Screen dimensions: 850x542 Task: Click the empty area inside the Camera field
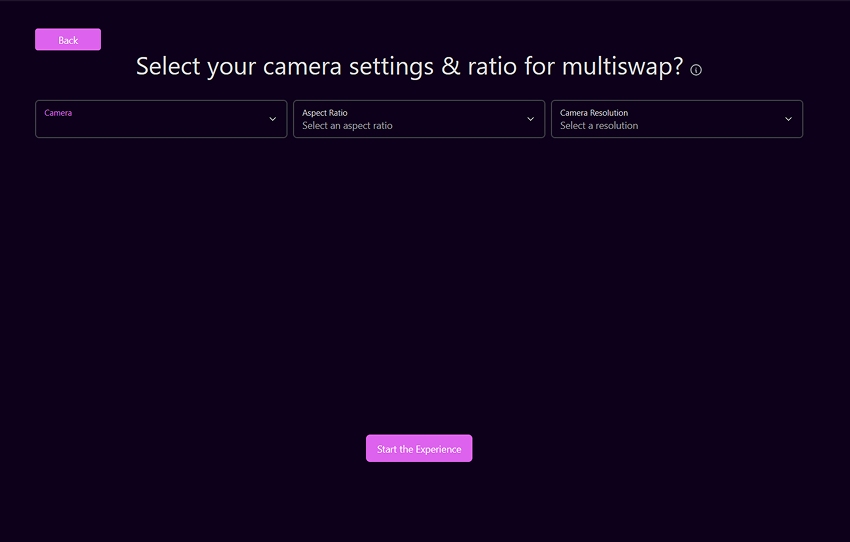click(x=150, y=126)
